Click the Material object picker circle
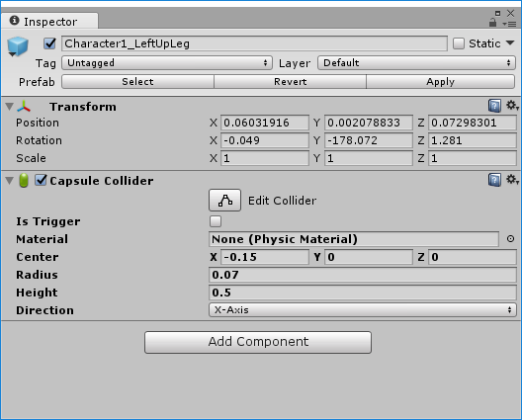Screen dimensions: 522x420 (510, 238)
